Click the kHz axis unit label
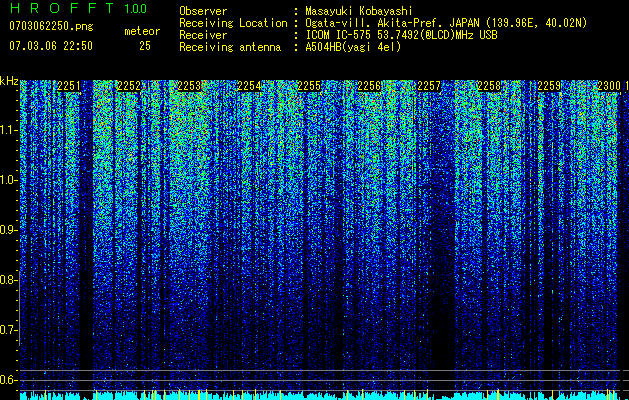 click(x=9, y=81)
